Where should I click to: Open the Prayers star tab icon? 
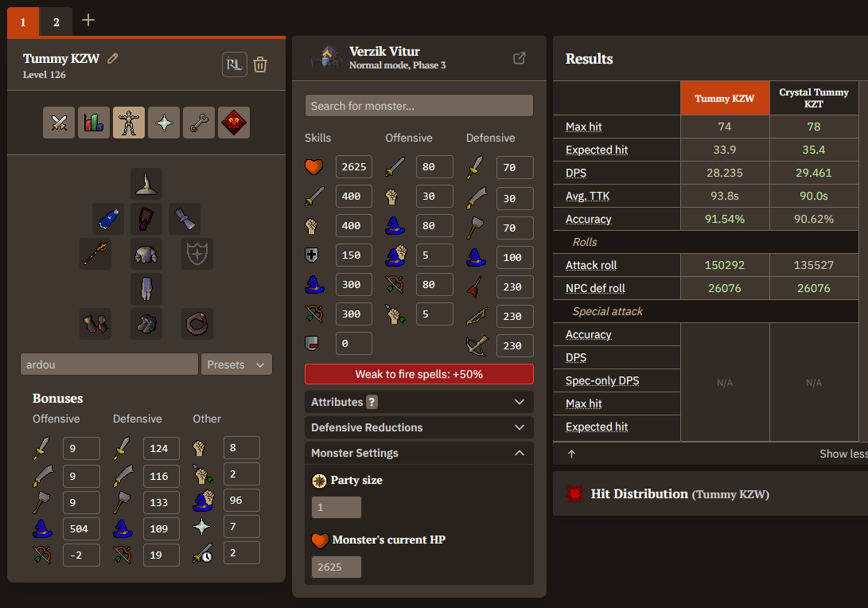[164, 123]
